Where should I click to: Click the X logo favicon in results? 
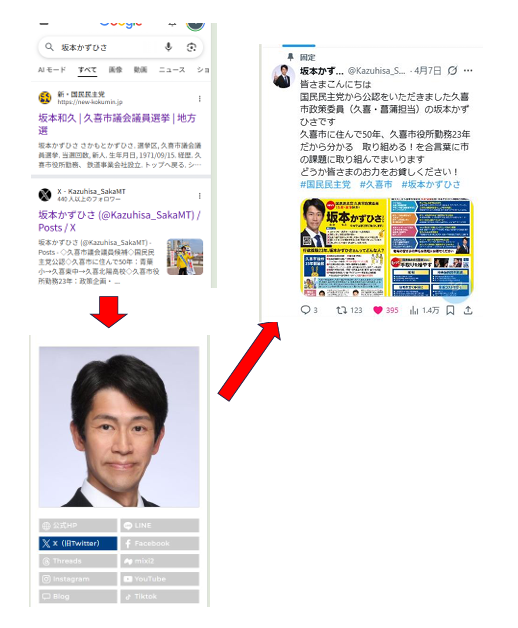[x=45, y=195]
